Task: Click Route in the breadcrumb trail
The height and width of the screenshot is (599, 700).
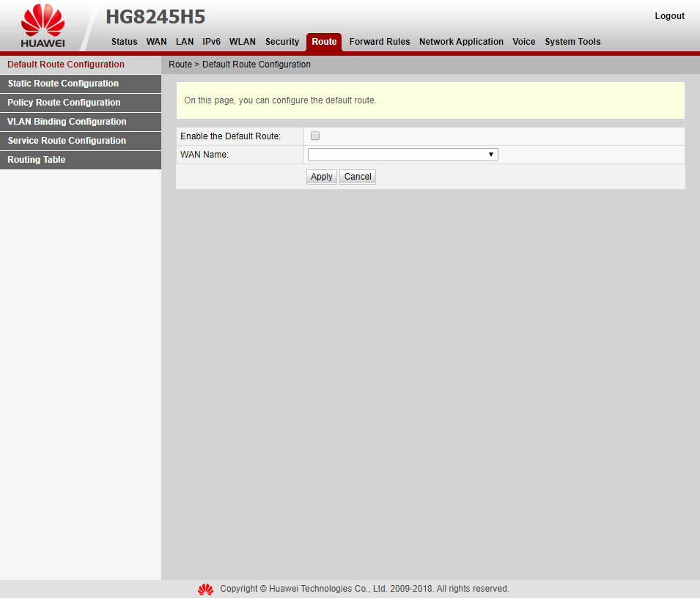Action: click(180, 65)
